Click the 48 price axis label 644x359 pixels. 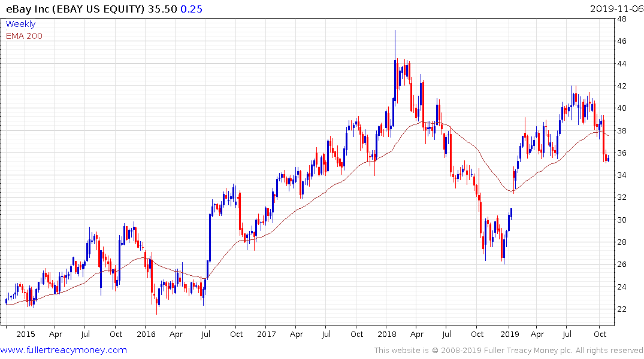coord(621,19)
